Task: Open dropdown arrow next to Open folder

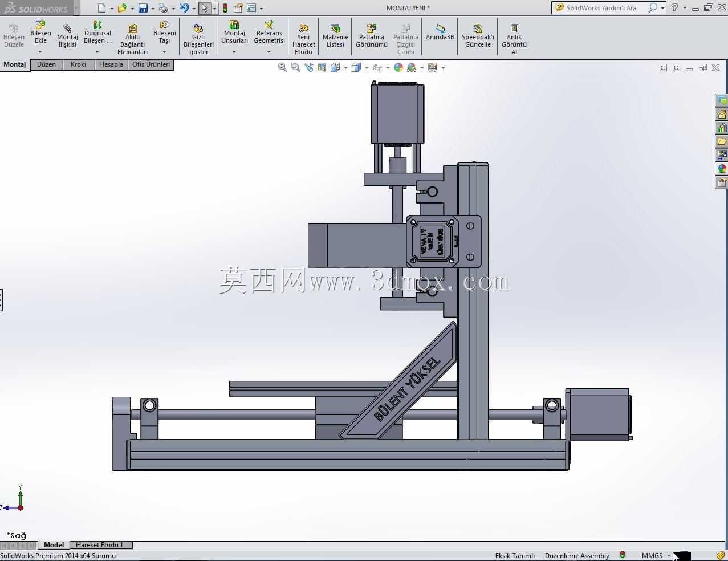Action: click(x=132, y=9)
